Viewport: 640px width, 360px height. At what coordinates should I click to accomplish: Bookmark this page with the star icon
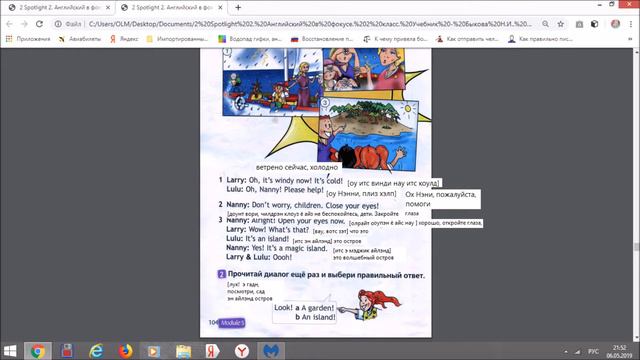tap(561, 24)
